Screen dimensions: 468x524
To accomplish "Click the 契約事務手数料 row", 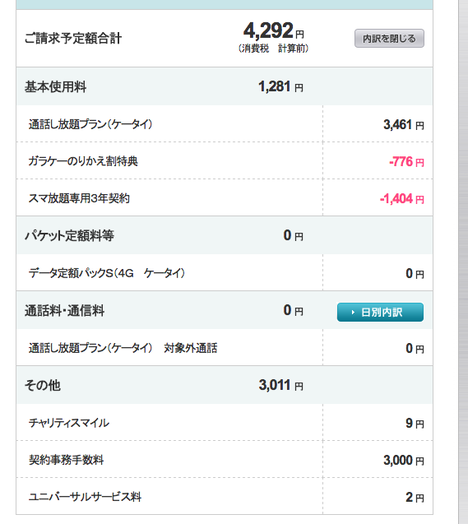I will click(224, 460).
